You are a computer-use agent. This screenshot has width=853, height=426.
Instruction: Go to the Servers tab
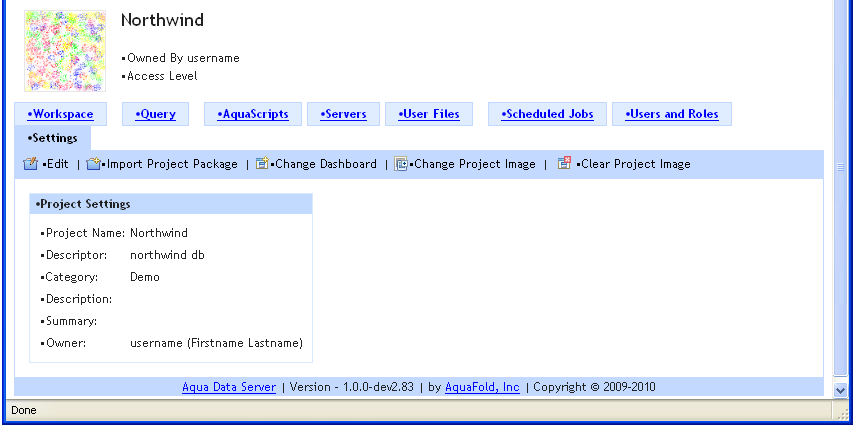tap(344, 114)
